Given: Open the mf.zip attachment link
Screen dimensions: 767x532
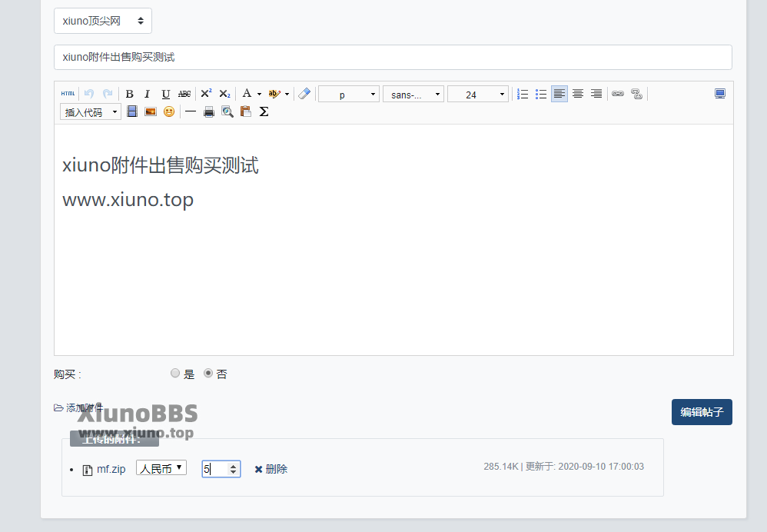Looking at the screenshot, I should [x=111, y=470].
